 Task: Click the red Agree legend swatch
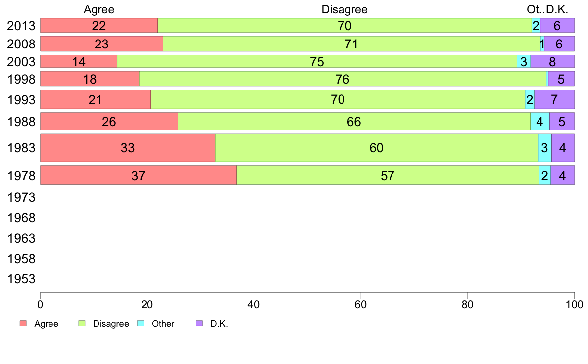click(x=23, y=323)
